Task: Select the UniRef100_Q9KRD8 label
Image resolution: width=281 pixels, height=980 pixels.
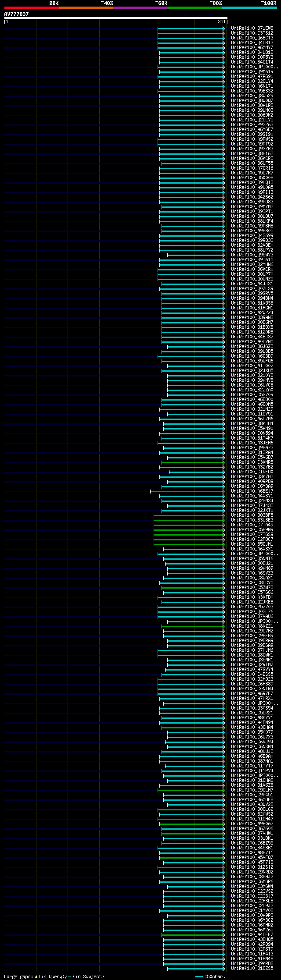Action: pyautogui.click(x=252, y=963)
